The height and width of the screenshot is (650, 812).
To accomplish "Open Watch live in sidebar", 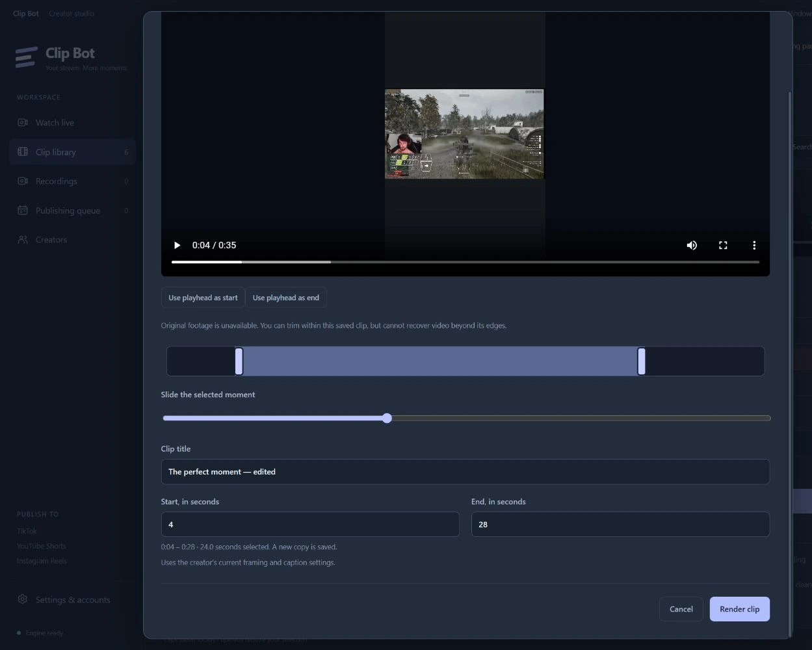I will 72,122.
